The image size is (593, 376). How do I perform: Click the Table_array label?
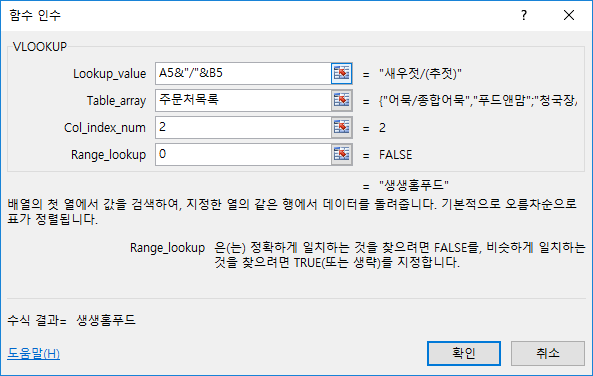click(x=116, y=101)
